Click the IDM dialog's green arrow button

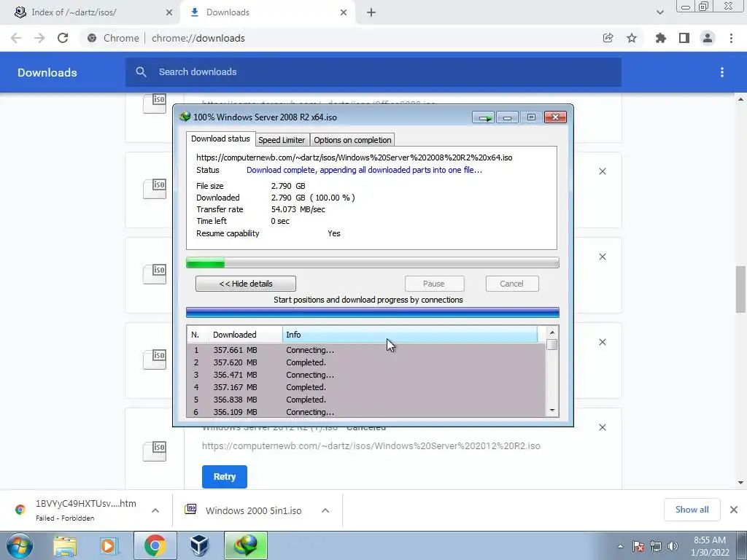tap(484, 117)
